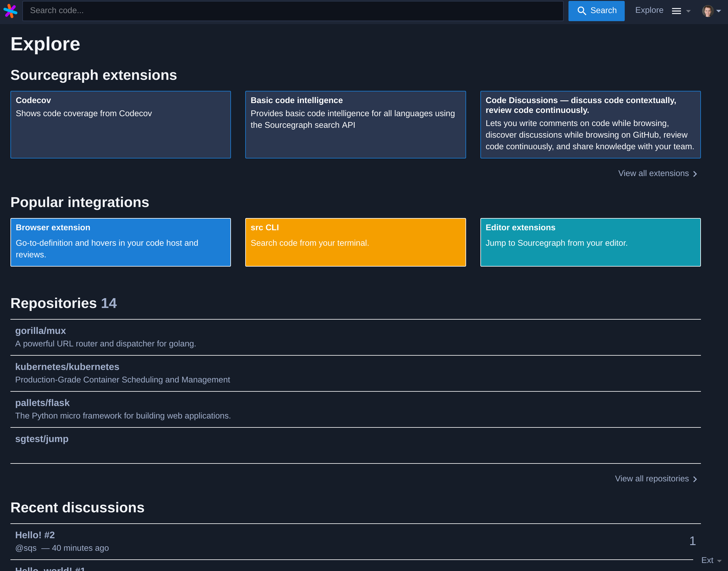The width and height of the screenshot is (728, 571).
Task: Open the gorilla/mux repository
Action: tap(40, 331)
